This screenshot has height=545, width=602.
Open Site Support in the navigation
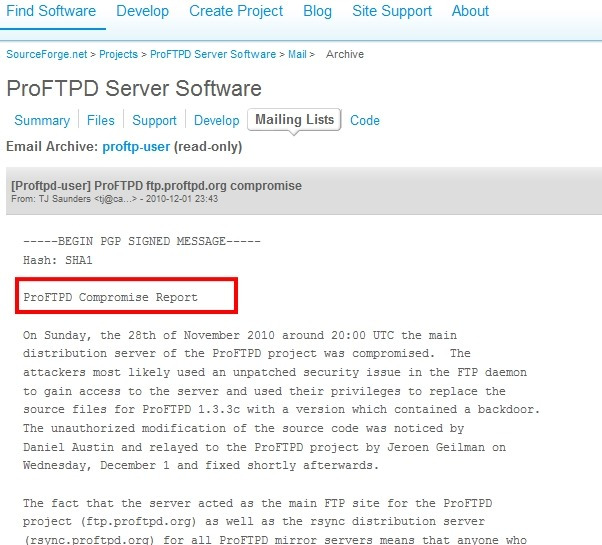click(392, 11)
